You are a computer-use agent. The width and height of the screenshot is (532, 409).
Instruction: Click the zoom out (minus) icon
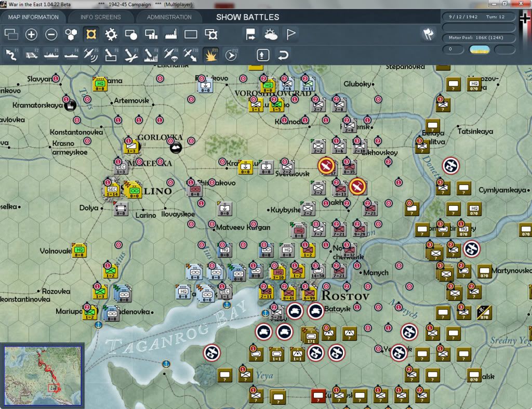(51, 34)
